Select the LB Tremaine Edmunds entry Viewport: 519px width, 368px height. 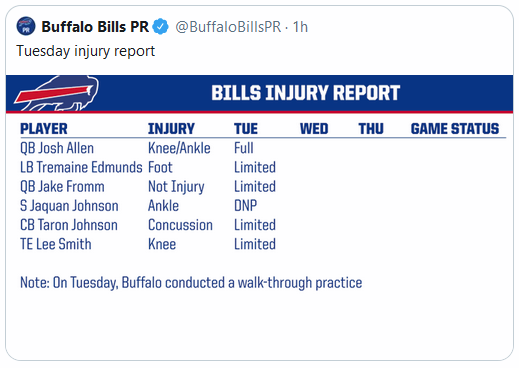[x=81, y=167]
